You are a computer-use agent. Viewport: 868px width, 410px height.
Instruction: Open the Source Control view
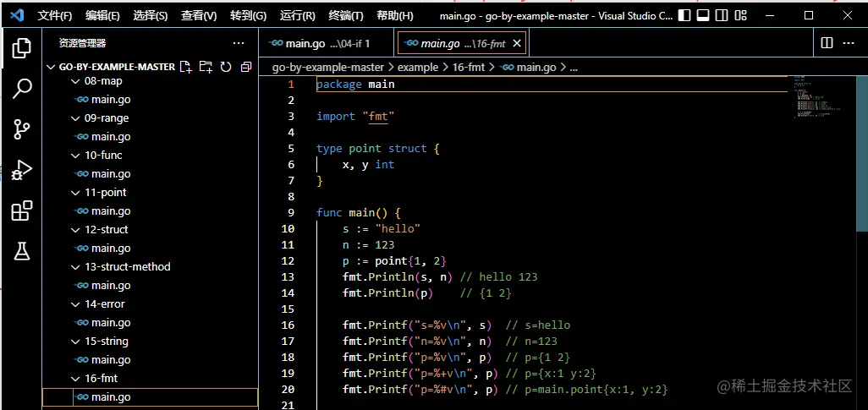[22, 129]
